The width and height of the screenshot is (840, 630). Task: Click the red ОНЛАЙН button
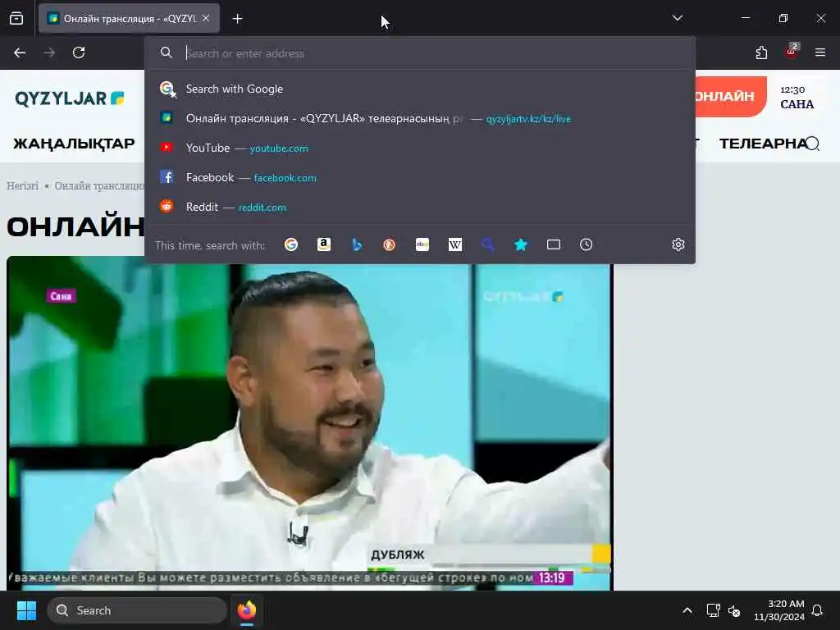point(731,97)
